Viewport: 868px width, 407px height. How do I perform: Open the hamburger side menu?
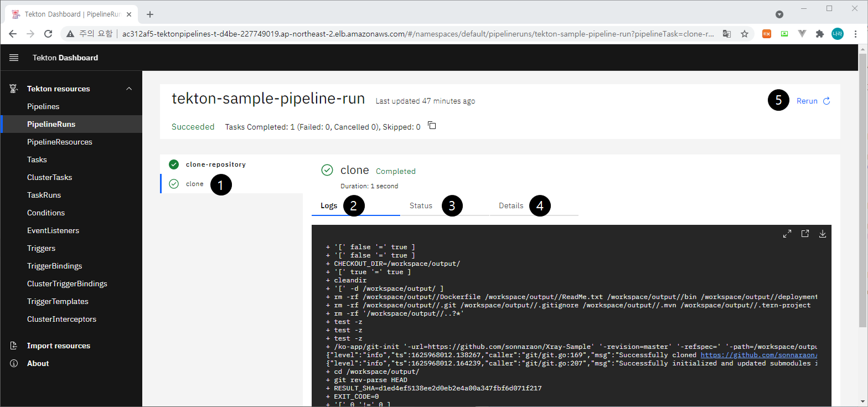tap(14, 58)
